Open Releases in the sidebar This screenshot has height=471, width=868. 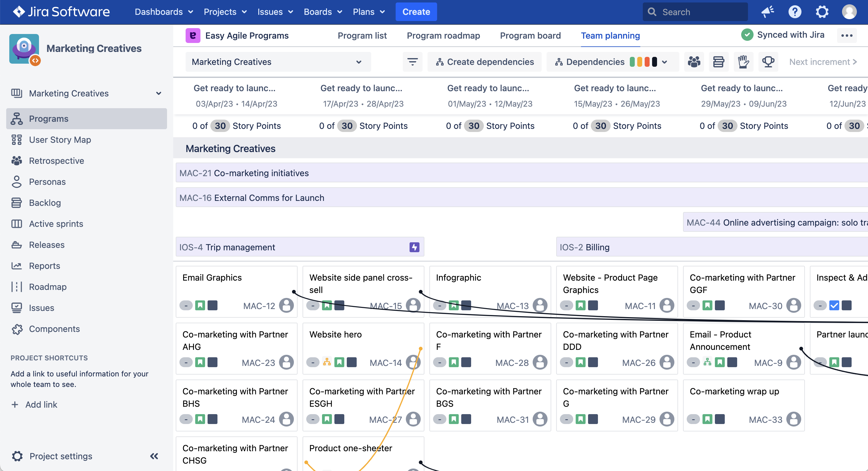point(87,245)
